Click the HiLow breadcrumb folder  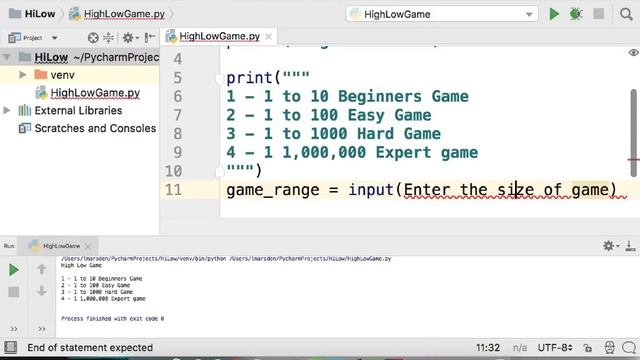[32, 14]
